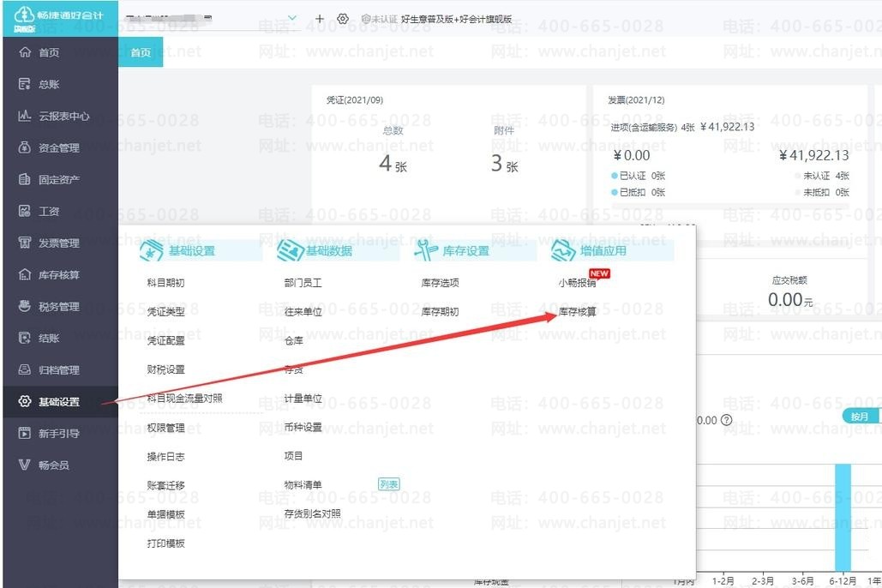The height and width of the screenshot is (588, 882).
Task: Open the 发票管理 invoice icon
Action: pos(25,243)
